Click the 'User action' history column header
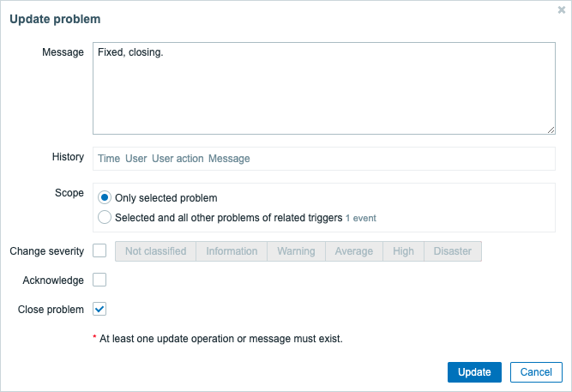Screen dimensions: 572x392 click(x=178, y=159)
